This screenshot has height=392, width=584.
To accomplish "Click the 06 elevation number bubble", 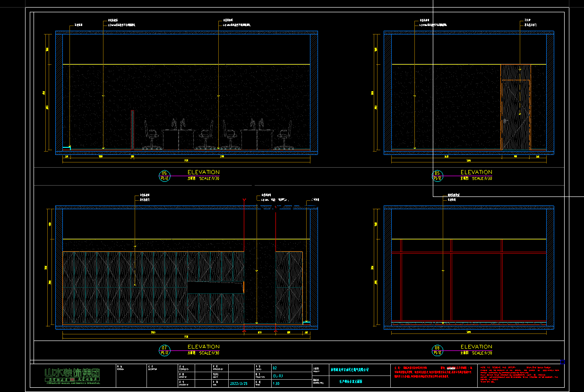I will tap(438, 349).
